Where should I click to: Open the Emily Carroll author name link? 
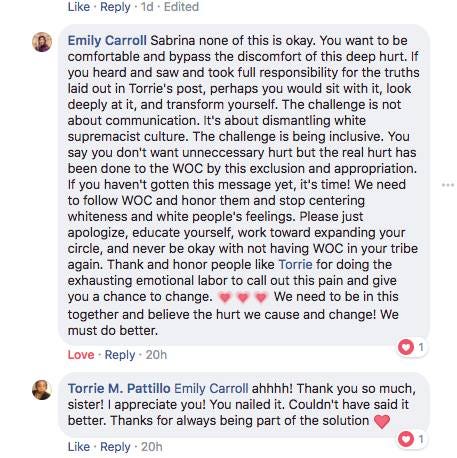(107, 41)
